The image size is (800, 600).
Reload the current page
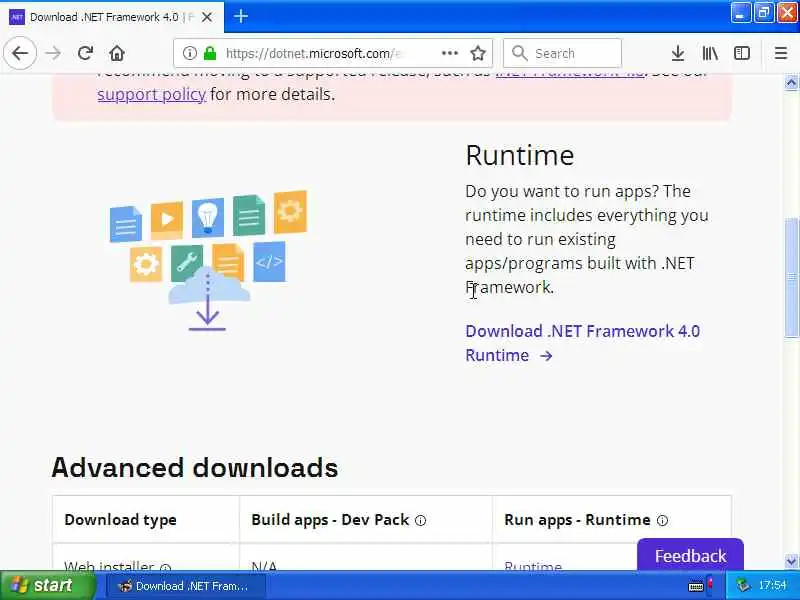click(x=85, y=53)
